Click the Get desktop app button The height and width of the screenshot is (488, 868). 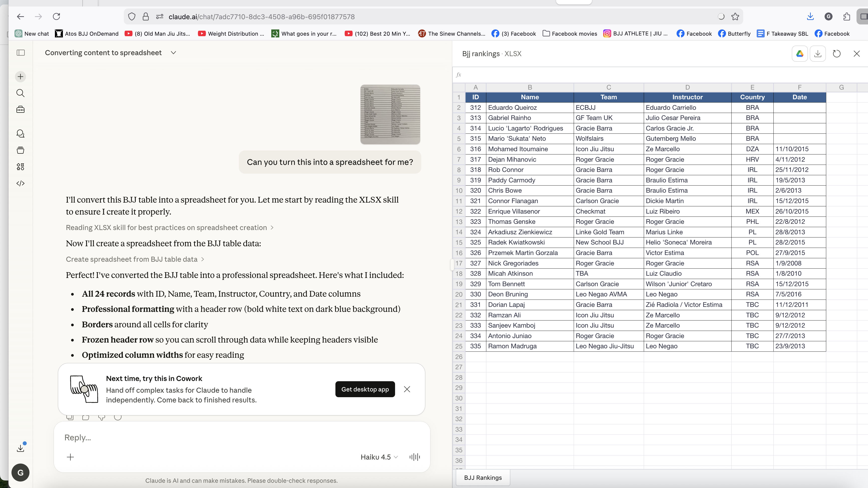(x=365, y=389)
